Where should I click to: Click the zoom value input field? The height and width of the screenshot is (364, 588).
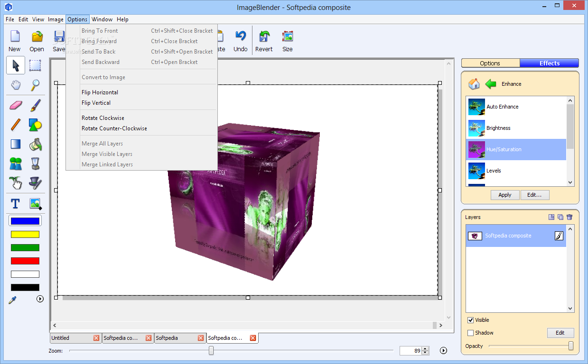pos(411,351)
